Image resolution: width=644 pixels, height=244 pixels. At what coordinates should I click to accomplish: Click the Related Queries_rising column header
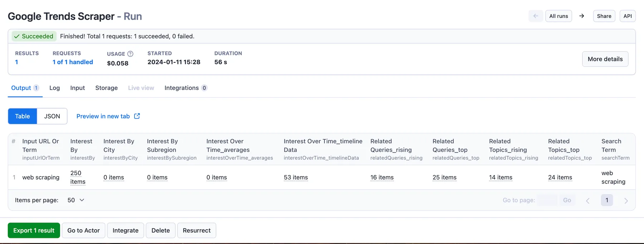point(396,149)
